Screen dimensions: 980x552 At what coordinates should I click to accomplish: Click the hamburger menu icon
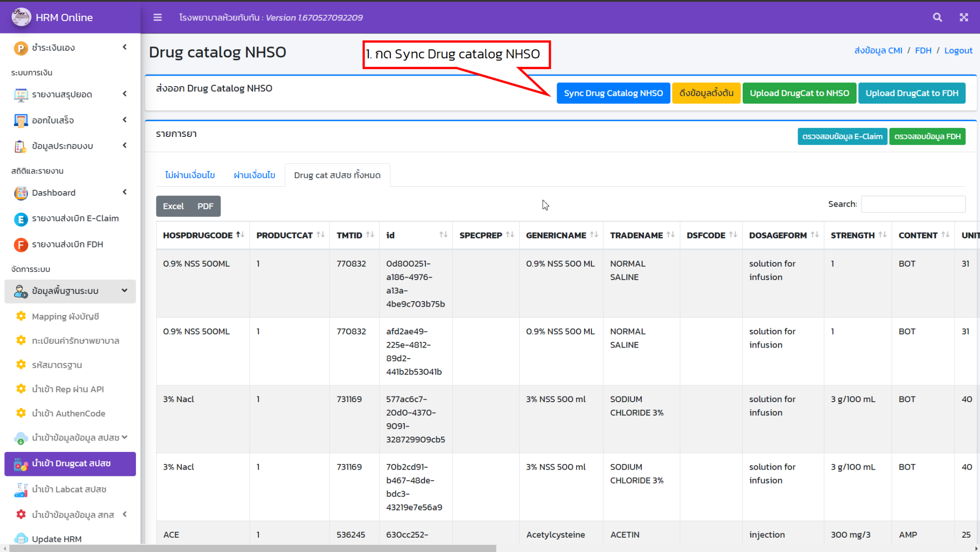pyautogui.click(x=157, y=17)
